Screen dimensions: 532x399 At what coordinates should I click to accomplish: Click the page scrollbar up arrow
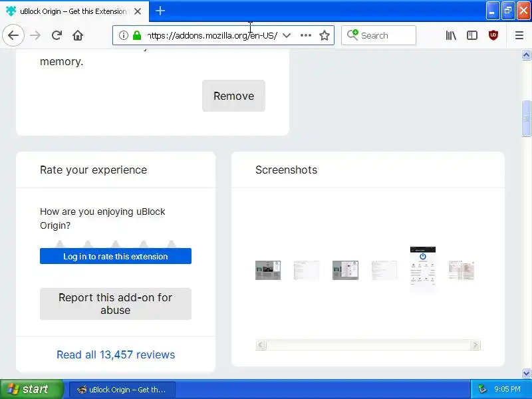pyautogui.click(x=526, y=55)
